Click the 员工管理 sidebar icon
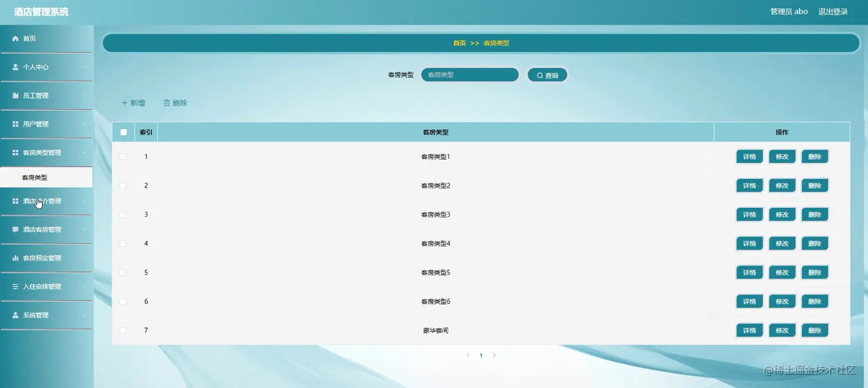The height and width of the screenshot is (388, 868). [15, 95]
